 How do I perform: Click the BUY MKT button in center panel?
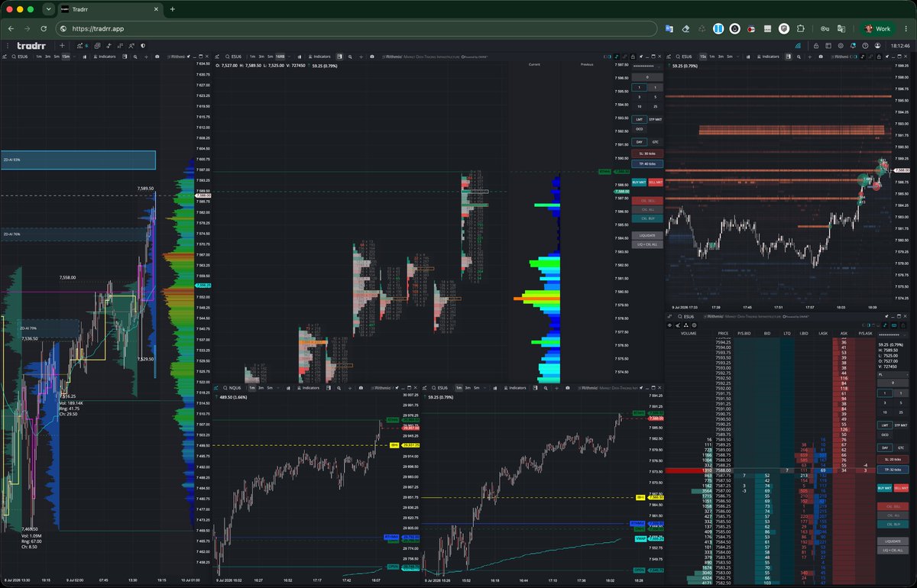click(x=640, y=183)
